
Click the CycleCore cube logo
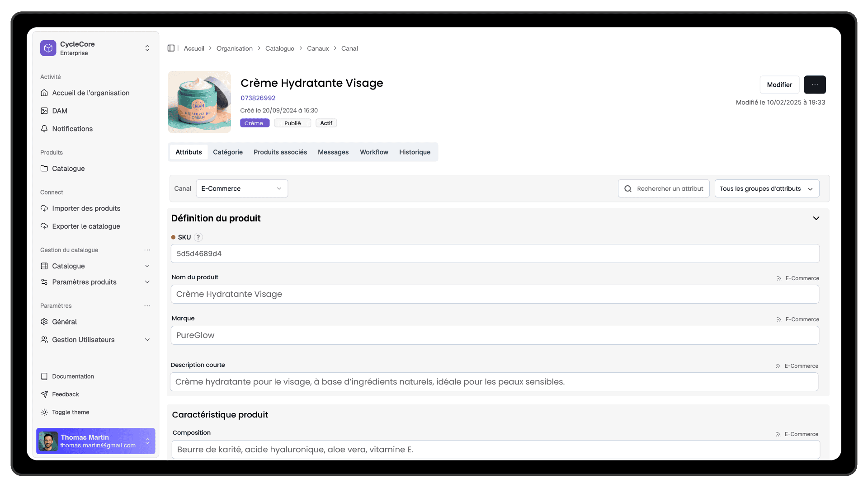48,48
